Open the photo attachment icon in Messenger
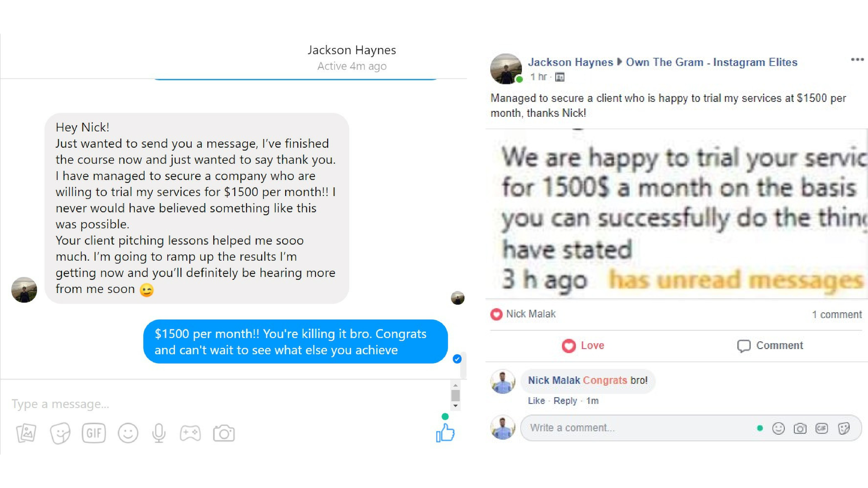868x488 pixels. click(26, 433)
